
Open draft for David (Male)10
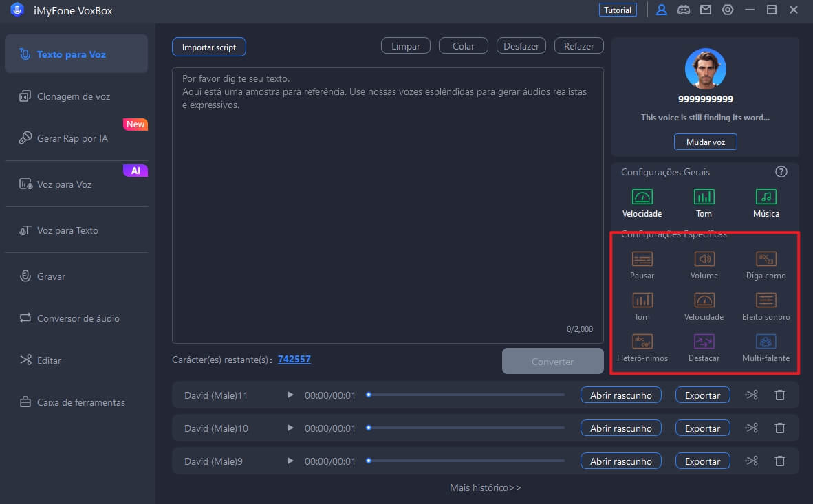point(620,428)
